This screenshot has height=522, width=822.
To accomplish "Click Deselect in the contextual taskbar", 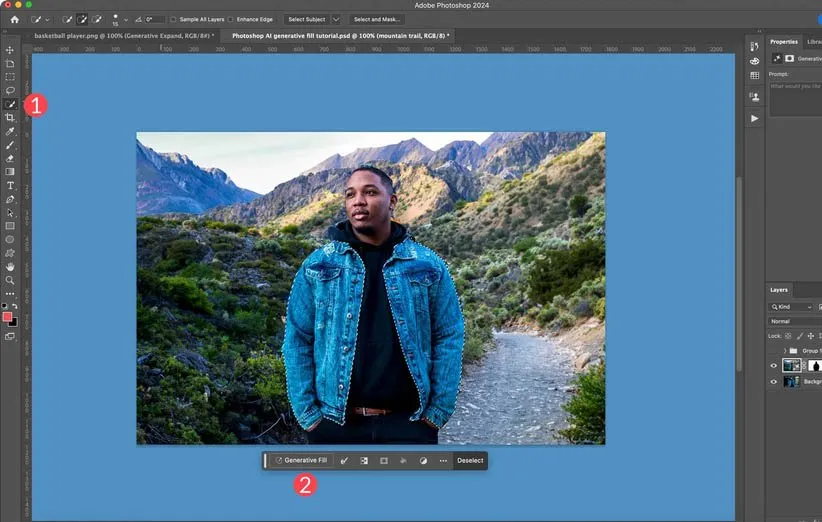I will coord(470,461).
